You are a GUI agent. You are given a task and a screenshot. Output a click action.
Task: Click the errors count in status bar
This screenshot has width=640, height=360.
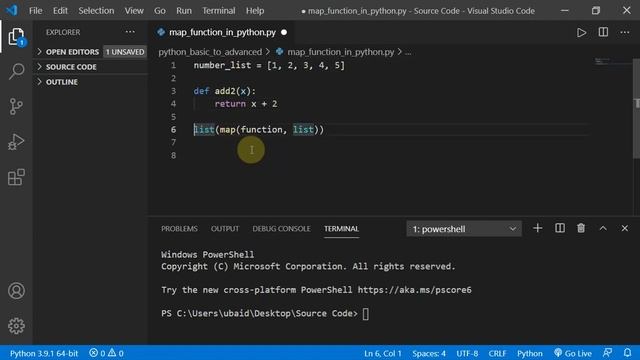pyautogui.click(x=97, y=353)
